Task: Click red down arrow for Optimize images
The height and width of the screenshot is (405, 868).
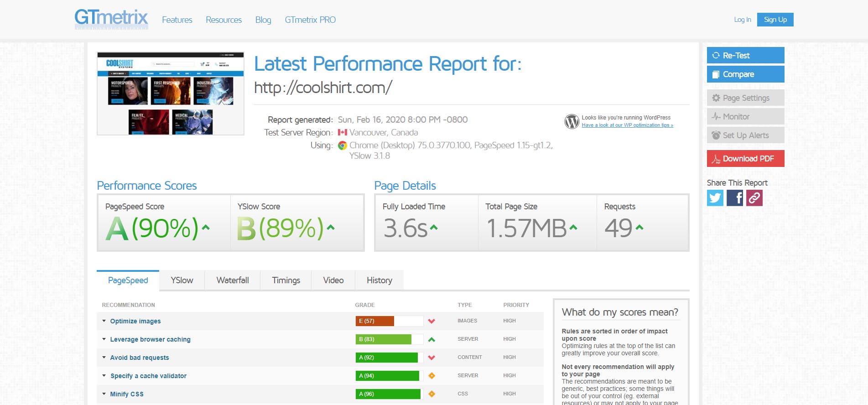Action: [x=431, y=321]
